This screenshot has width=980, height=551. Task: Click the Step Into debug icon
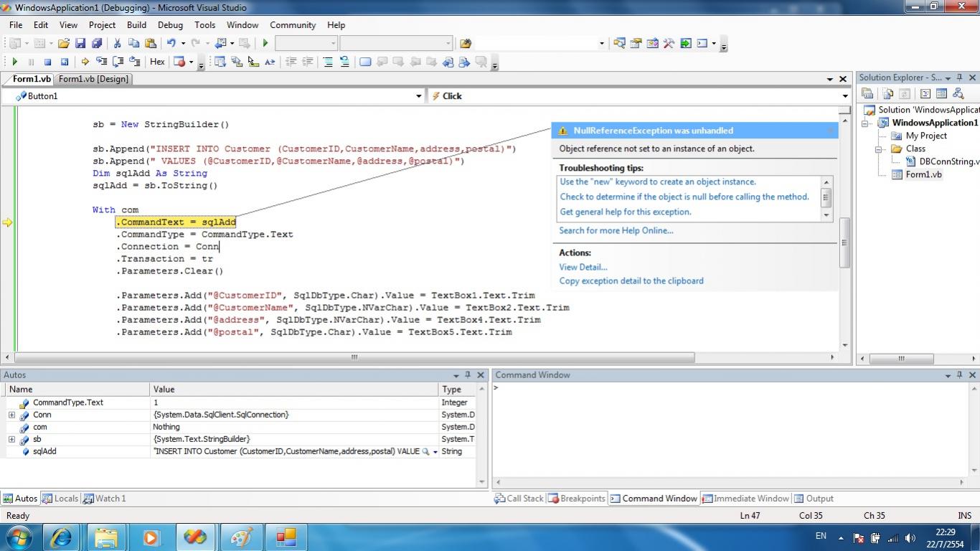[101, 62]
